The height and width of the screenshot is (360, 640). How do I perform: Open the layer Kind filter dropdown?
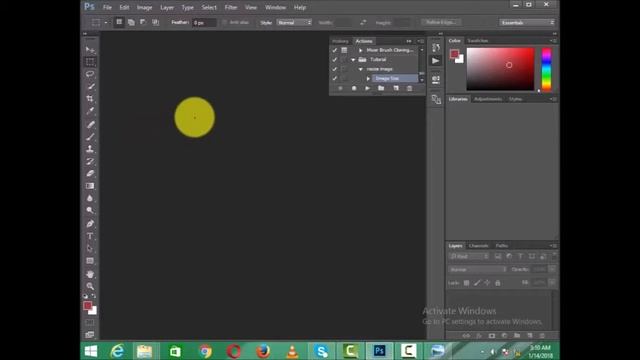point(469,256)
